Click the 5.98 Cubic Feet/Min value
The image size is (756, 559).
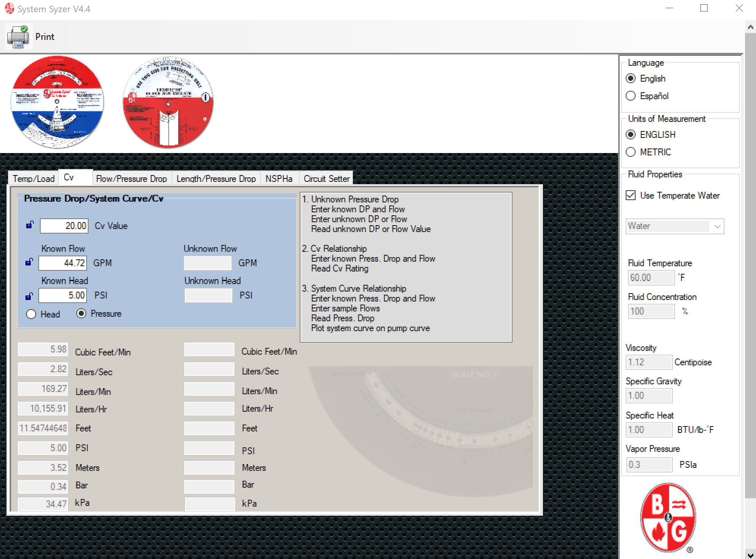(43, 349)
